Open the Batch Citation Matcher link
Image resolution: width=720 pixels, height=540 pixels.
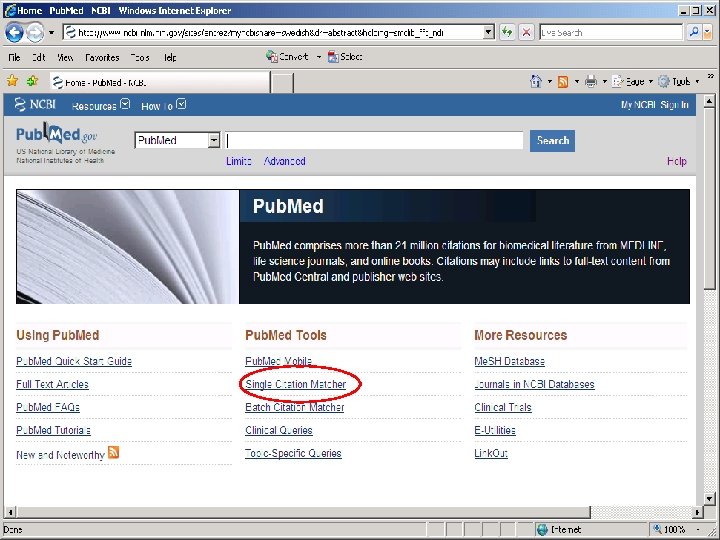coord(295,407)
